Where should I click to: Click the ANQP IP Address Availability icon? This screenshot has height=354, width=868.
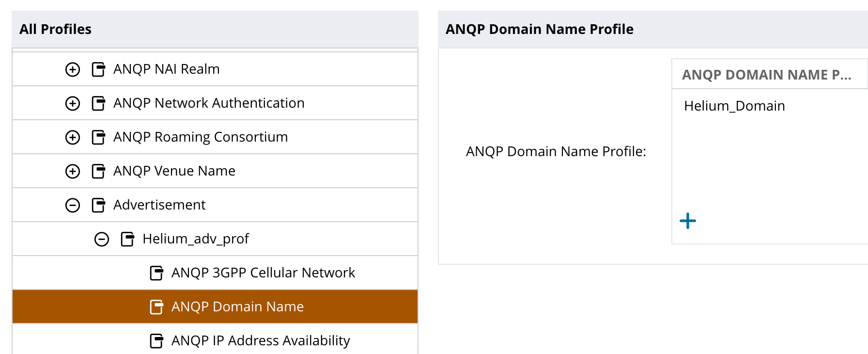tap(156, 341)
